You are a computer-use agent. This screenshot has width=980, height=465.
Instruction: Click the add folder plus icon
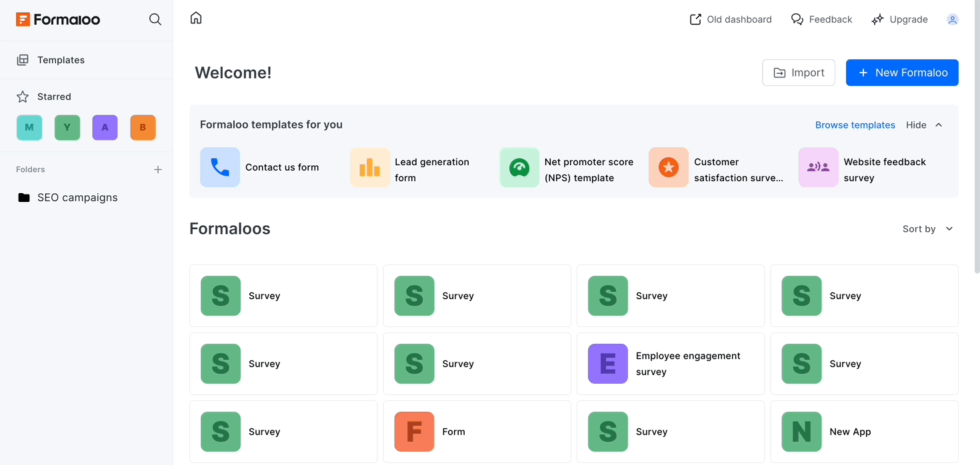click(158, 170)
